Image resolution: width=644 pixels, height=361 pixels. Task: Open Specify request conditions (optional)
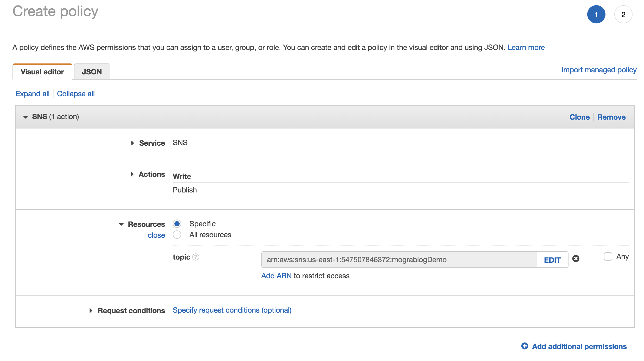click(x=232, y=310)
